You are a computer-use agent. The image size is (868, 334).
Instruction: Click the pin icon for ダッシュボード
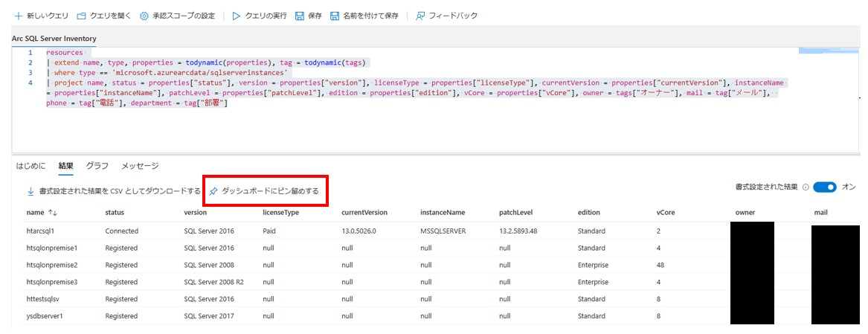[x=213, y=191]
